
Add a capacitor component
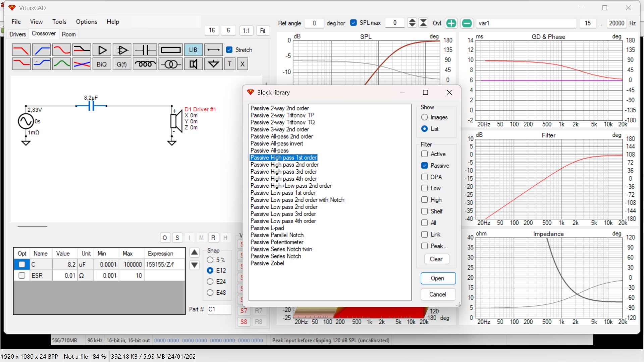(x=145, y=50)
